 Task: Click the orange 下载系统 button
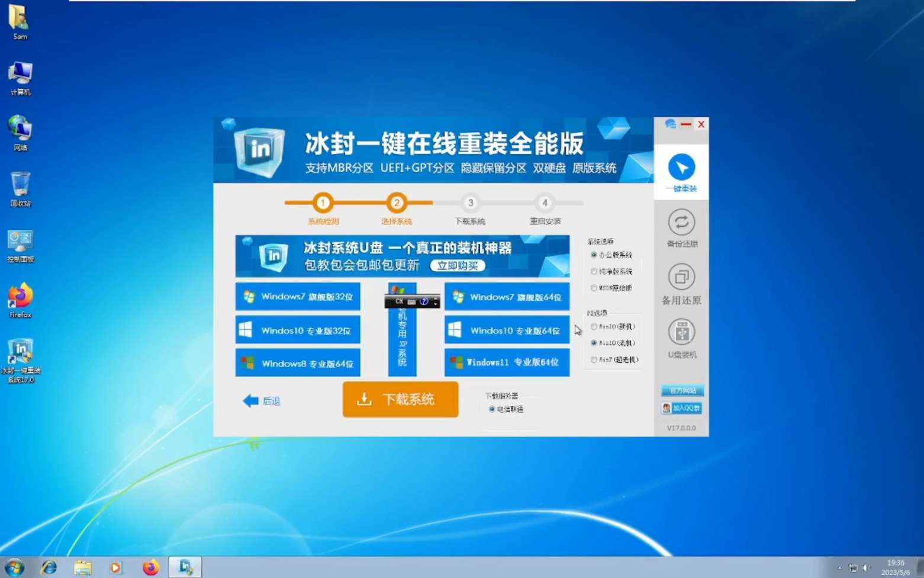pos(400,399)
